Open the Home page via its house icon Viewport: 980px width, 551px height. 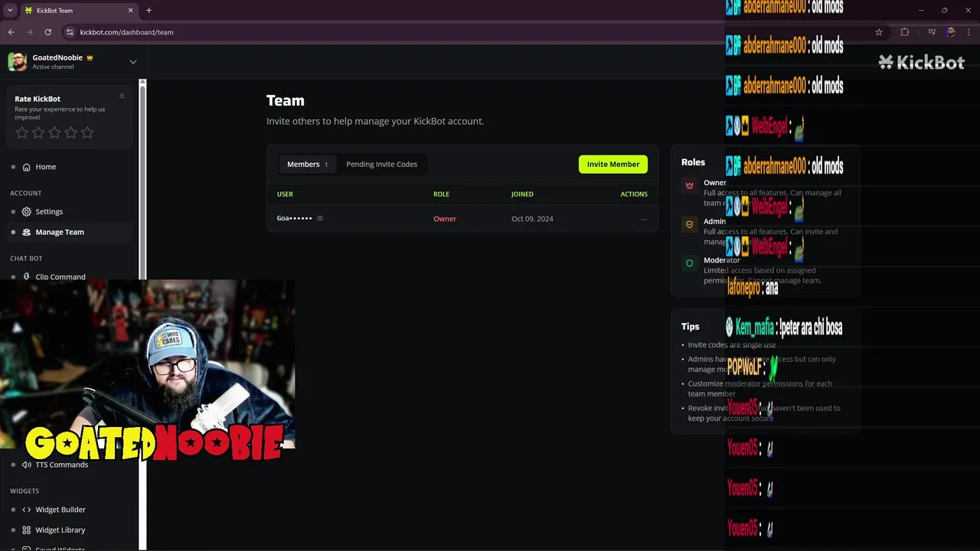[x=27, y=167]
